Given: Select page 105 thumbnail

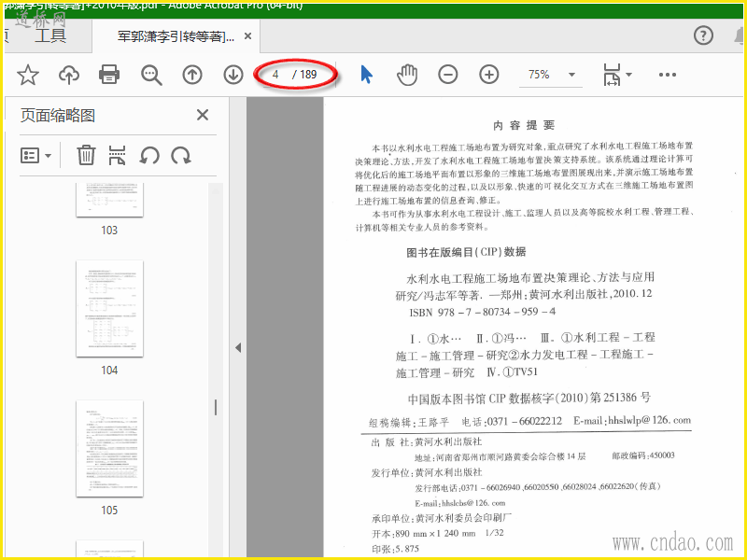Looking at the screenshot, I should pyautogui.click(x=109, y=449).
